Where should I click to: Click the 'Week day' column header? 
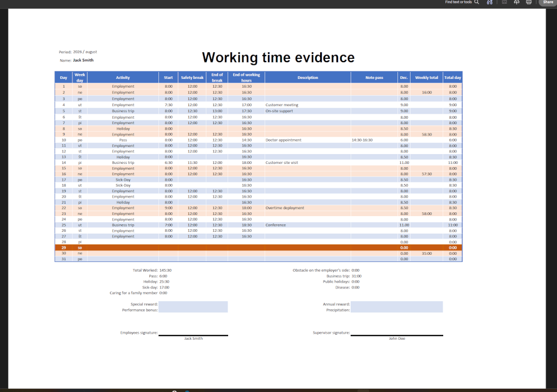tap(79, 77)
